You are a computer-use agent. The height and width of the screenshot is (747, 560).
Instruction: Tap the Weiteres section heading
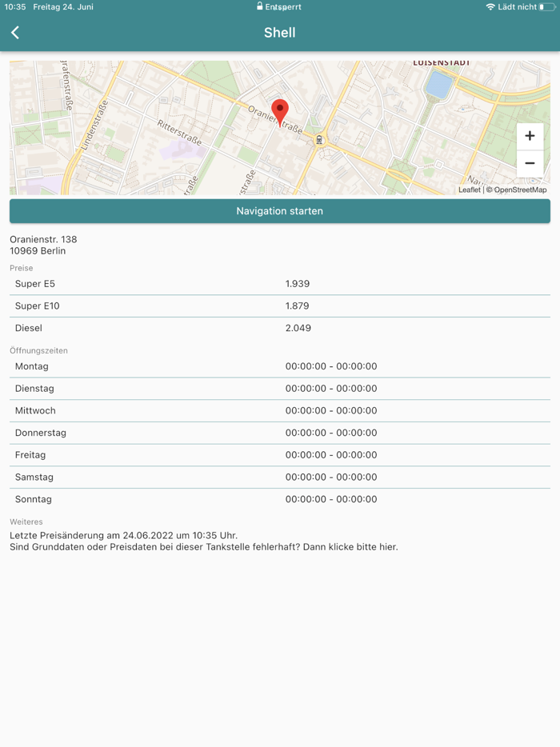coord(26,521)
